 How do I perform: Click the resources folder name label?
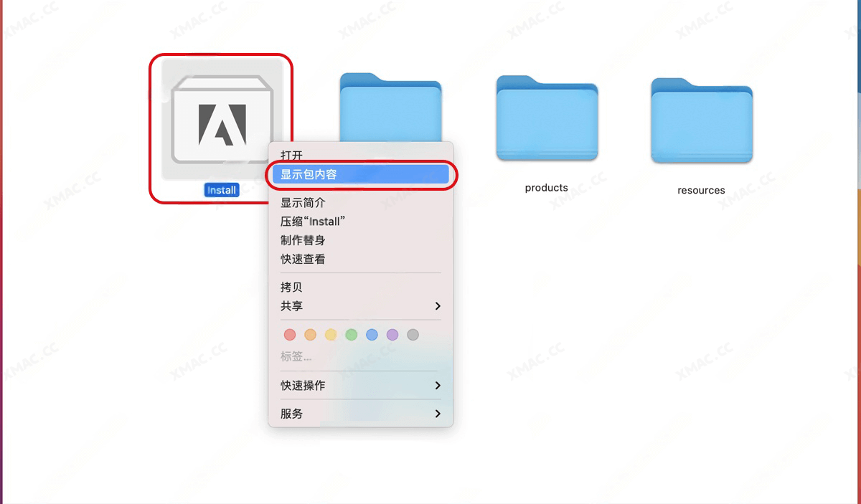tap(701, 190)
